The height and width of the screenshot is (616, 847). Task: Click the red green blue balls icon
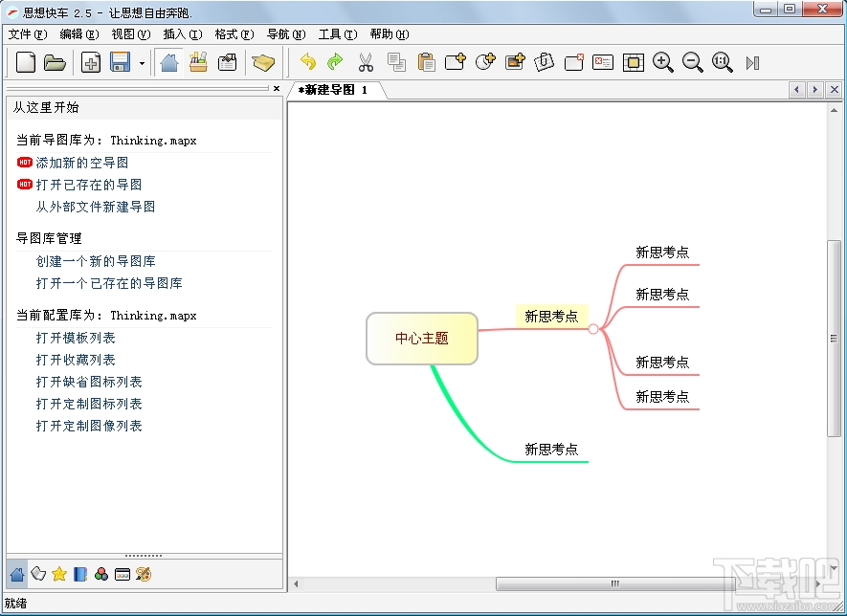[101, 574]
